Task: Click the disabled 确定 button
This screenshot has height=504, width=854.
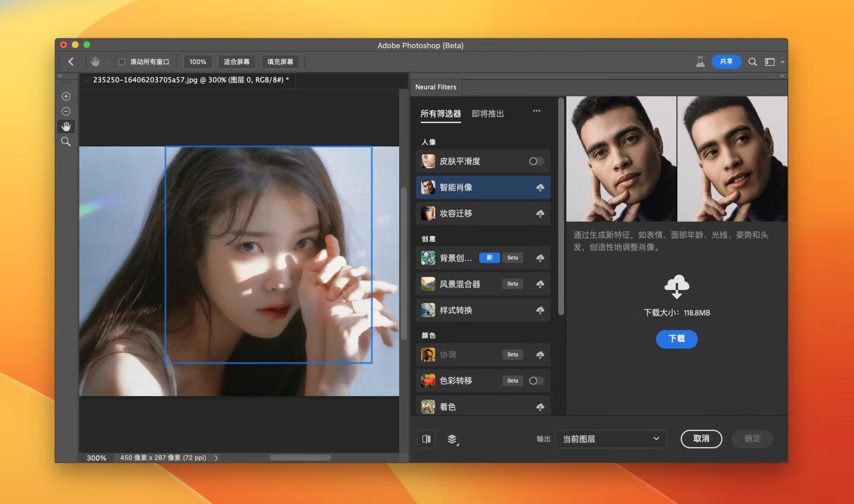Action: tap(753, 439)
